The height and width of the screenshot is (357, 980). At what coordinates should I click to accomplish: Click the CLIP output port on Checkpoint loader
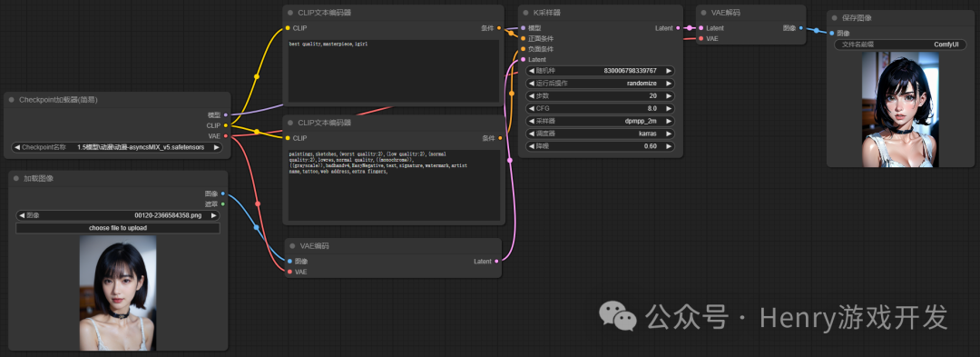(226, 125)
